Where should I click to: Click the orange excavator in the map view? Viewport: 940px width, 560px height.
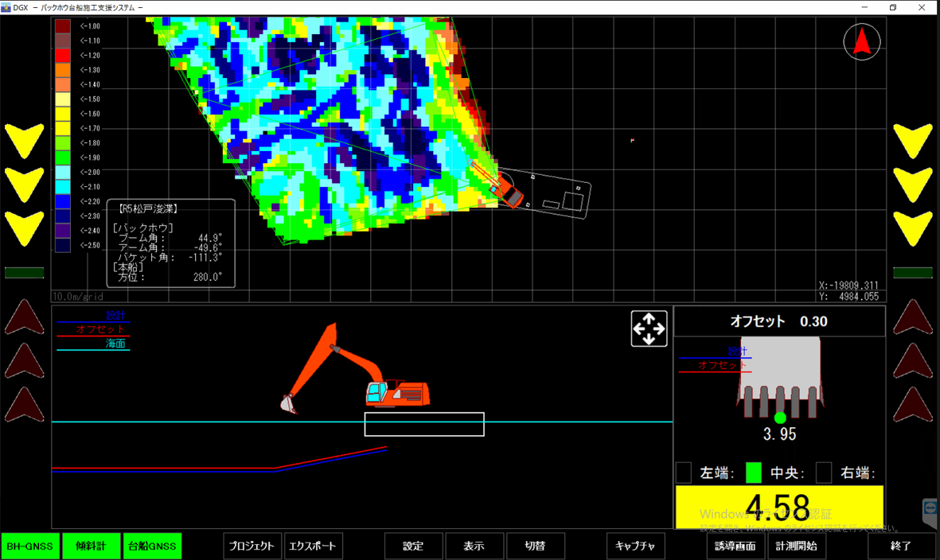coord(507,191)
